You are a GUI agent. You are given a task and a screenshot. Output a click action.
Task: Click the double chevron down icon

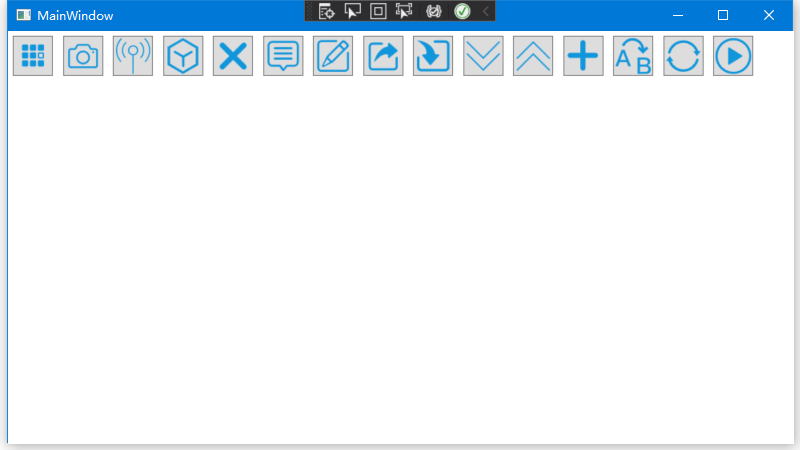point(483,56)
